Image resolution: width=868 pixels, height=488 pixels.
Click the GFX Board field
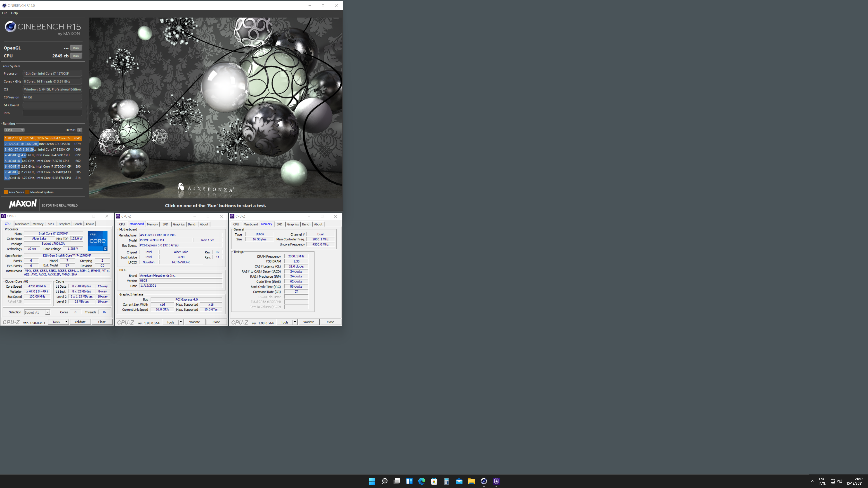pyautogui.click(x=52, y=105)
